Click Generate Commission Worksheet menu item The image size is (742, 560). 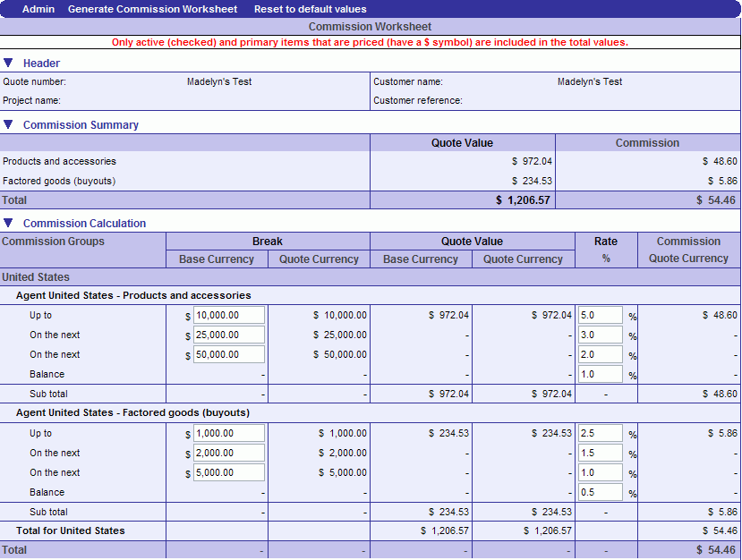pyautogui.click(x=152, y=9)
